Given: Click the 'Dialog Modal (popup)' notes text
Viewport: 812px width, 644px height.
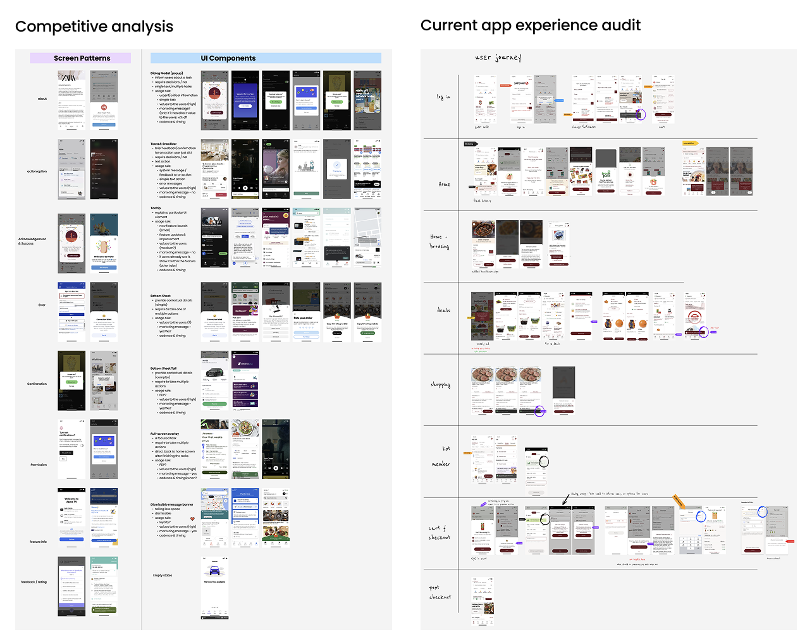Looking at the screenshot, I should pyautogui.click(x=168, y=73).
